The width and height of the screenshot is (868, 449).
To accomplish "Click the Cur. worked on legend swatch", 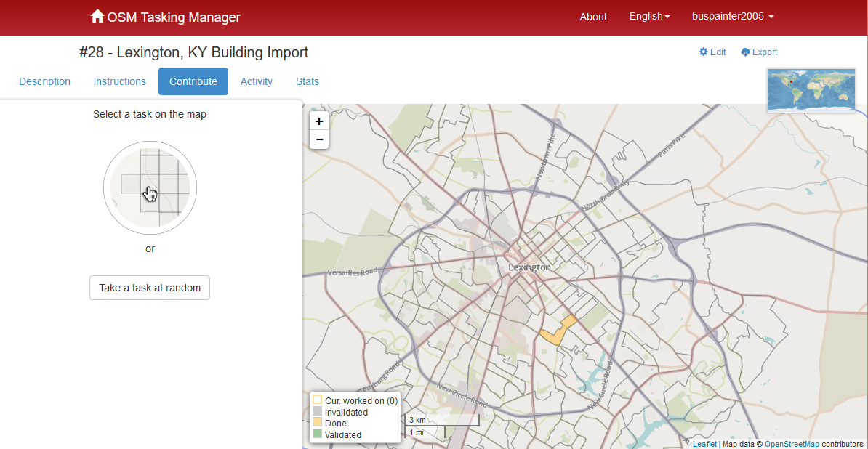I will (317, 400).
